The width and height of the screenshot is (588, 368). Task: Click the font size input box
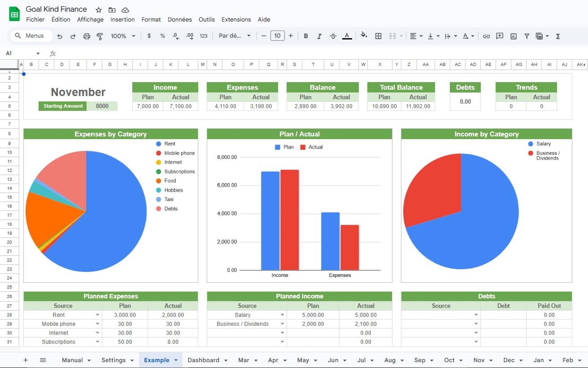click(277, 36)
